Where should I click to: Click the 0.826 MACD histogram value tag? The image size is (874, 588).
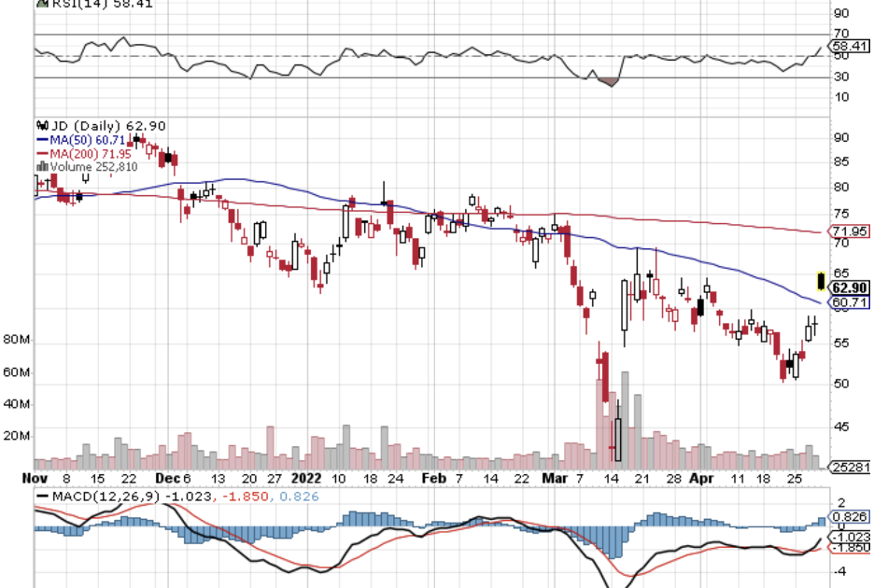pos(851,516)
